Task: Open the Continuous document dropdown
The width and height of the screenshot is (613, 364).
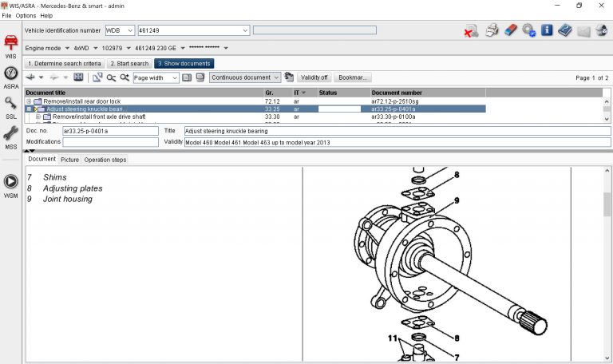Action: click(276, 77)
